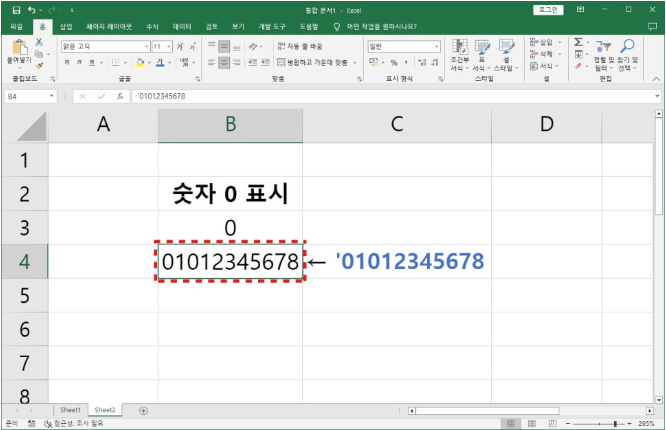Switch to the Insert (삽입) ribbon tab
Viewport: 666px width, 430px height.
(x=66, y=26)
